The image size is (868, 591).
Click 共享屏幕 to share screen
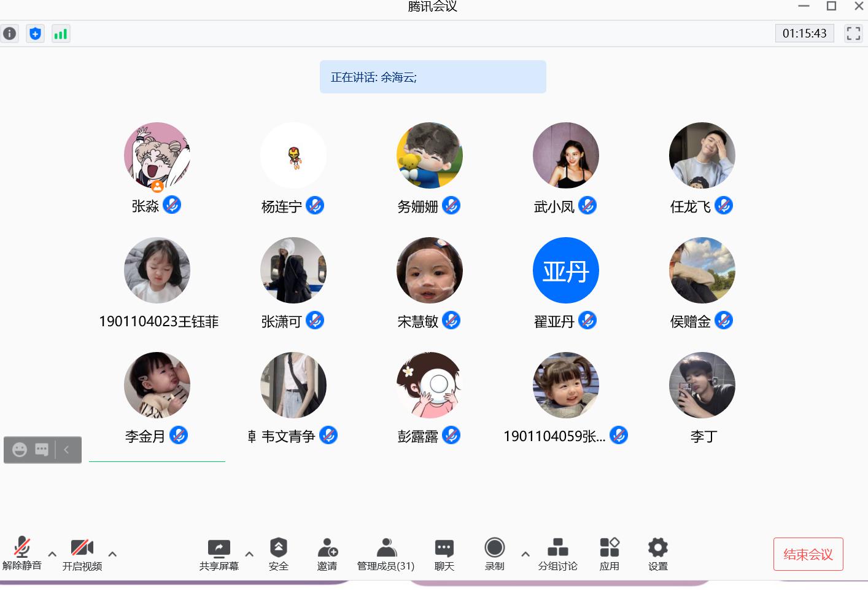tap(219, 554)
